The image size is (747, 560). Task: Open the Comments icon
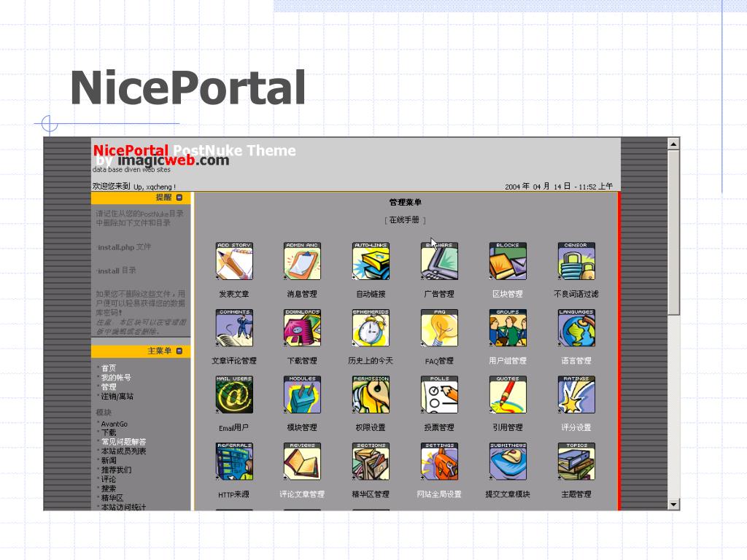pos(234,327)
